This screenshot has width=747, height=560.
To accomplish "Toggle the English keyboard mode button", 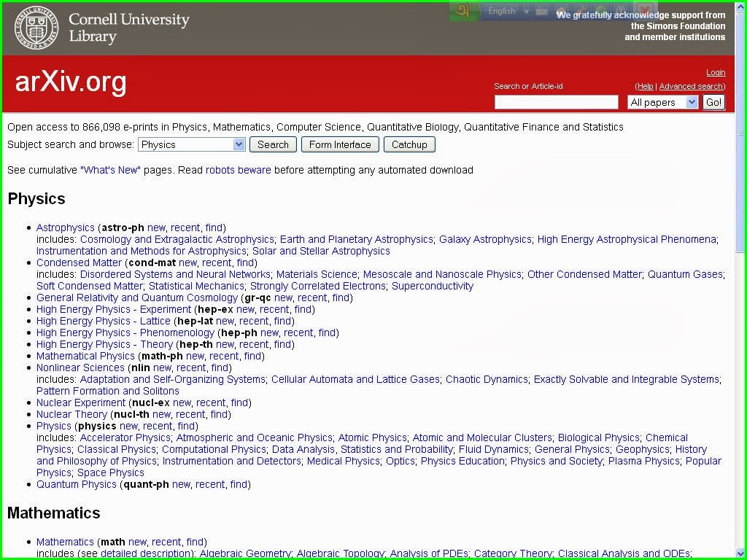I will (502, 11).
